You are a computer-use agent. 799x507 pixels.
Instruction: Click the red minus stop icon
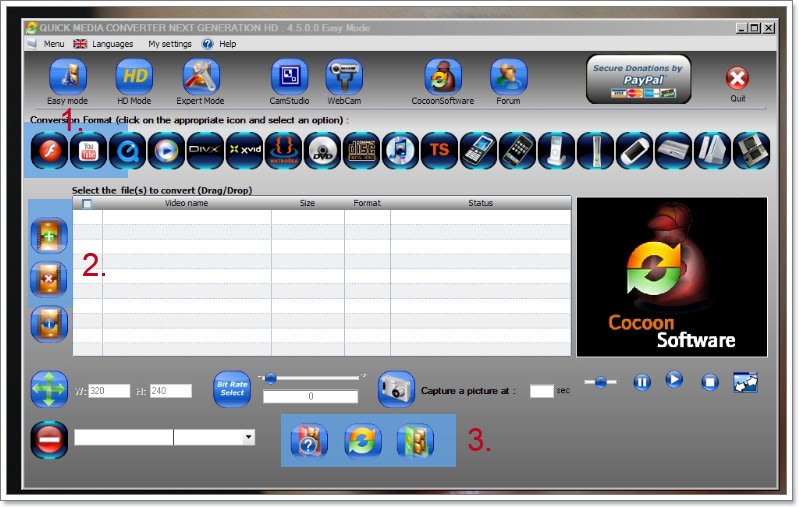[x=49, y=440]
